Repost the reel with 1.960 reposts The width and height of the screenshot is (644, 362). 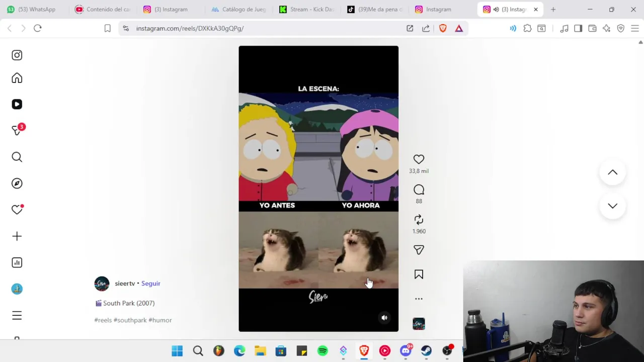click(x=419, y=220)
